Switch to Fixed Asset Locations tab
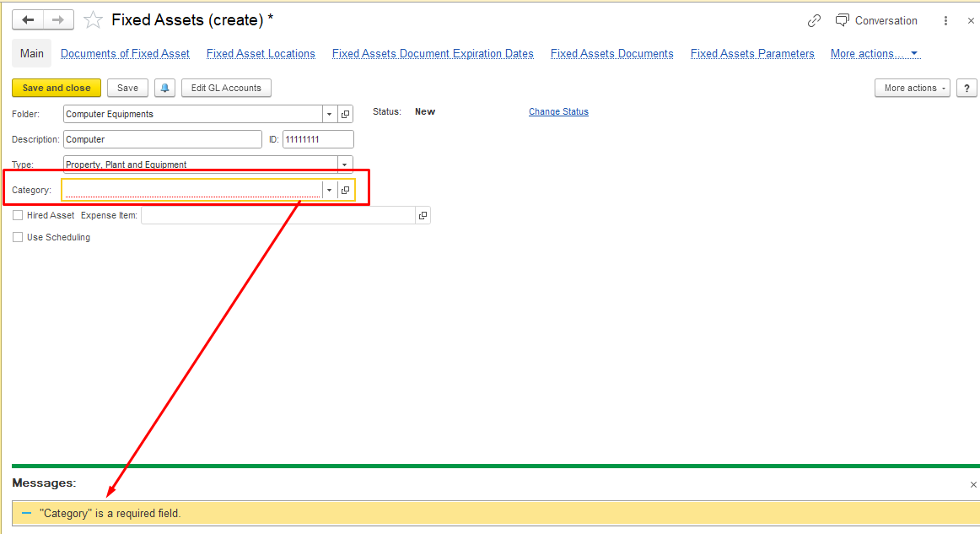This screenshot has height=534, width=980. (261, 53)
